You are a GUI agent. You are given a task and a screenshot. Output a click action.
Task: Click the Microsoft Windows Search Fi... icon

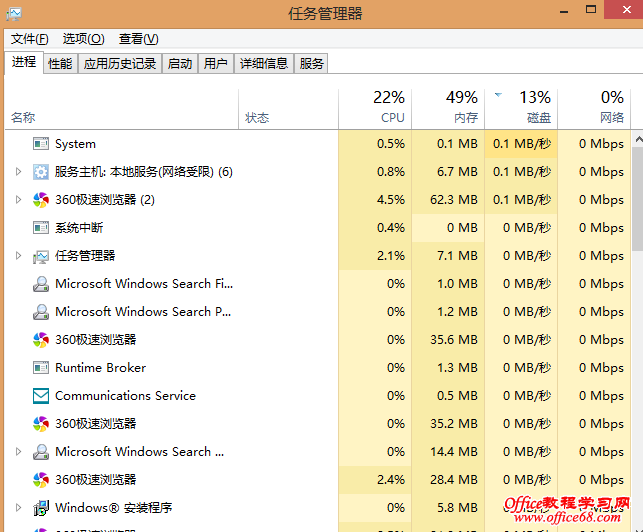[41, 284]
